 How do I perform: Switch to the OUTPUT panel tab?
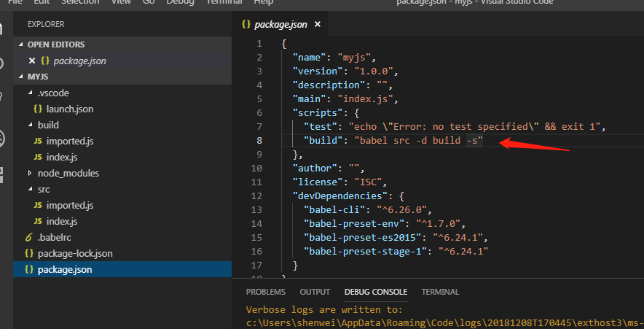315,292
